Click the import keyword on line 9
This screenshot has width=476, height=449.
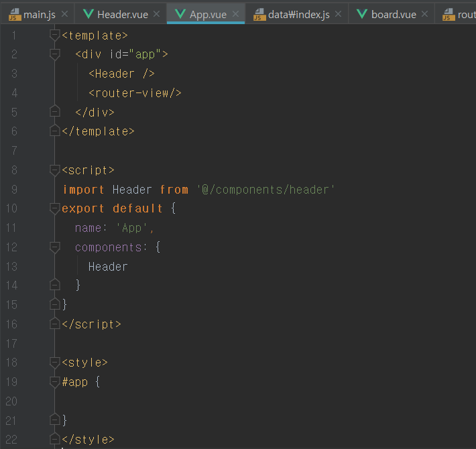pyautogui.click(x=84, y=190)
